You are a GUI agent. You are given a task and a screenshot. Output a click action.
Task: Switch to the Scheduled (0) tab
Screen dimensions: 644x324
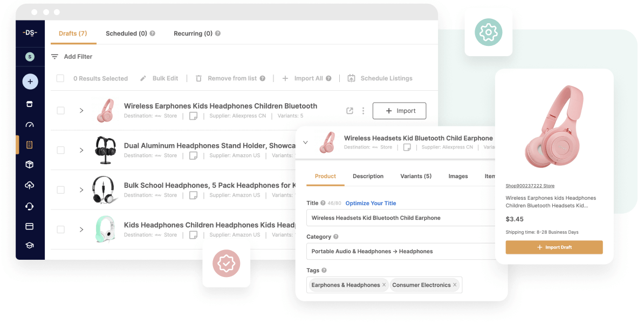tap(126, 33)
